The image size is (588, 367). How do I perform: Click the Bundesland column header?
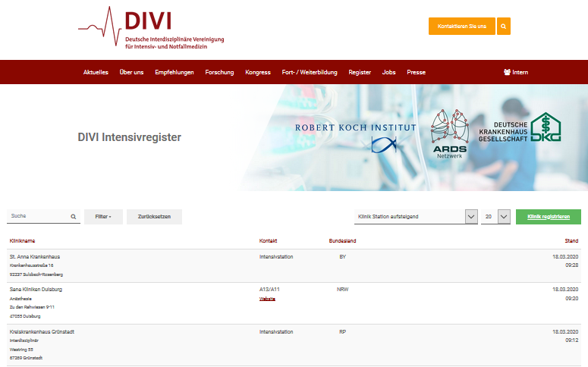tap(342, 240)
